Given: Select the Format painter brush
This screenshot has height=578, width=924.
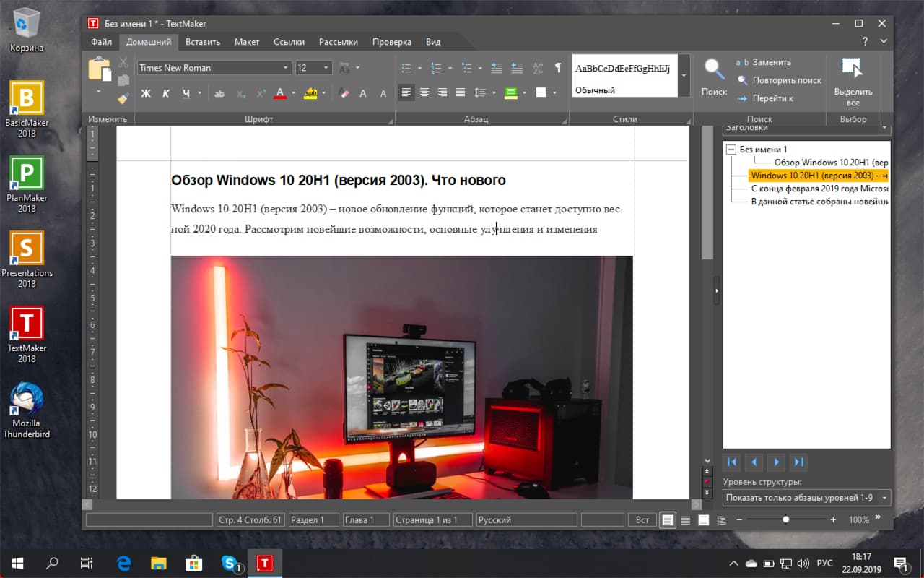Looking at the screenshot, I should pos(123,98).
